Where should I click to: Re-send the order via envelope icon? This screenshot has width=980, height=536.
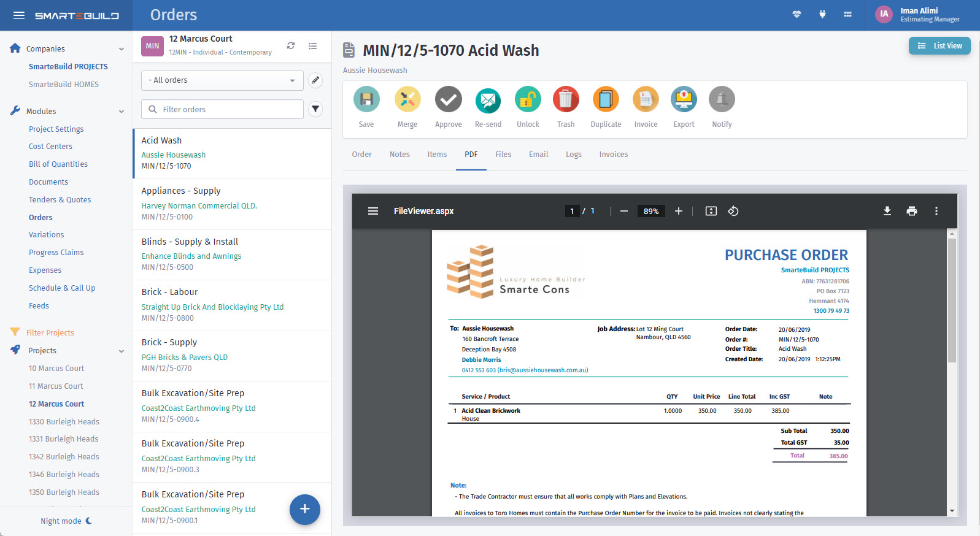(488, 99)
